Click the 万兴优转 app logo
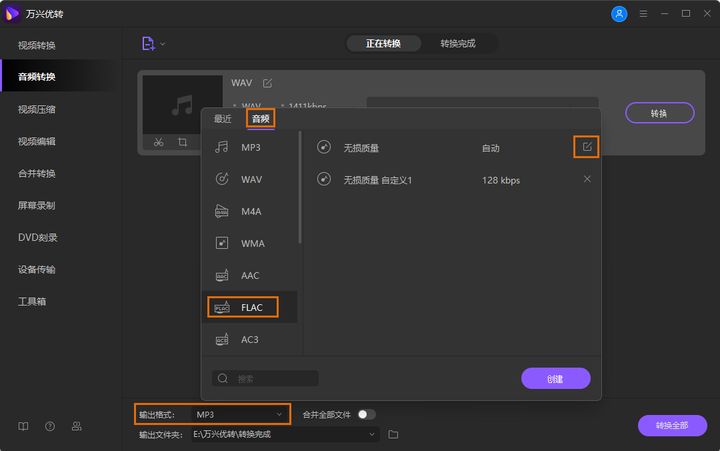Screen dimensions: 720x451 click(x=11, y=14)
